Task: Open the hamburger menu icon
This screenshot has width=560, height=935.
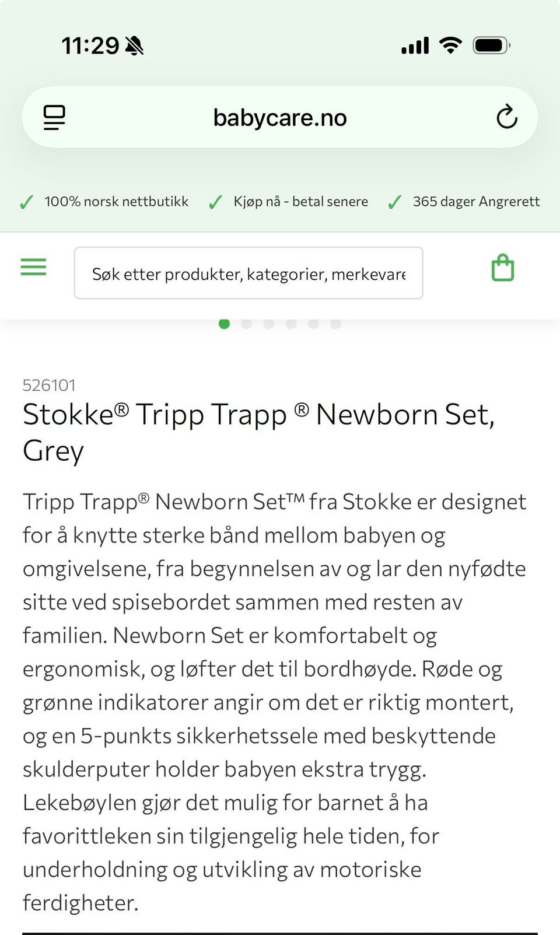Action: [x=33, y=267]
